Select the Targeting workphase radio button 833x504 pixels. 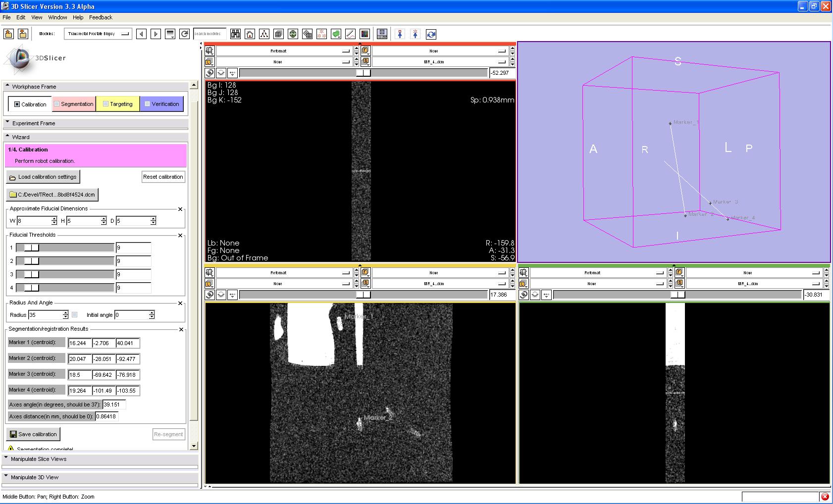click(118, 104)
